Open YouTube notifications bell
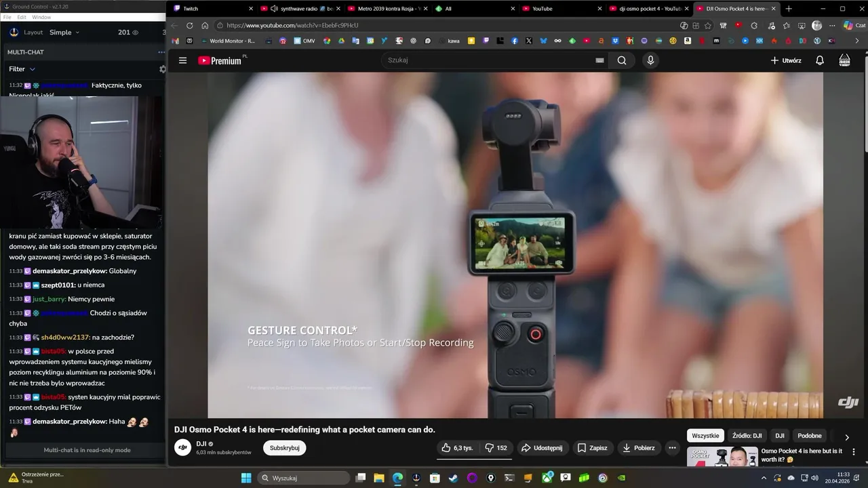This screenshot has width=868, height=488. coord(819,60)
